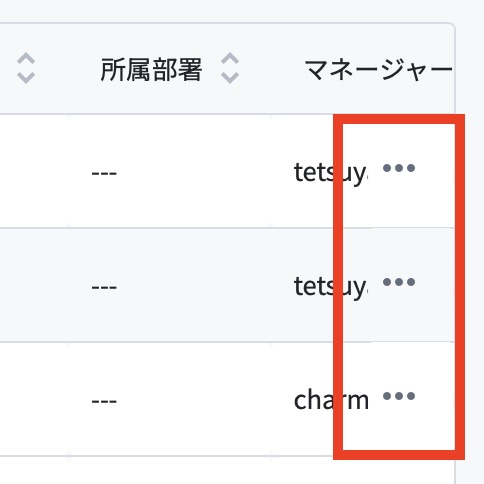The height and width of the screenshot is (484, 484).
Task: Click the --- department cell in the second row
Action: tap(104, 287)
